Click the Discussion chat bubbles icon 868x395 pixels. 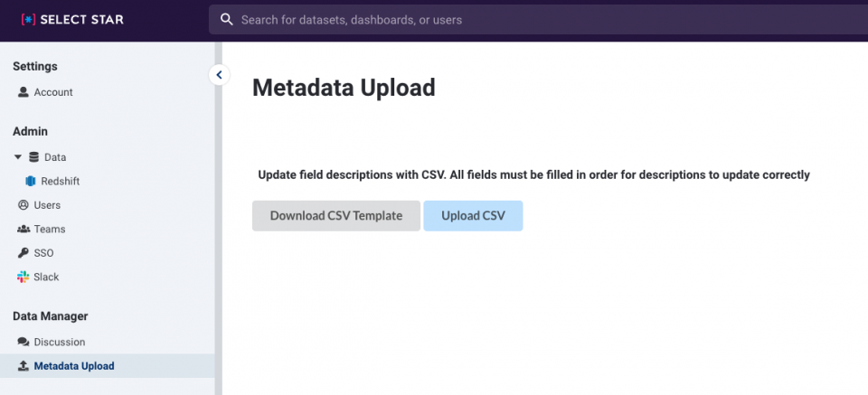[24, 342]
